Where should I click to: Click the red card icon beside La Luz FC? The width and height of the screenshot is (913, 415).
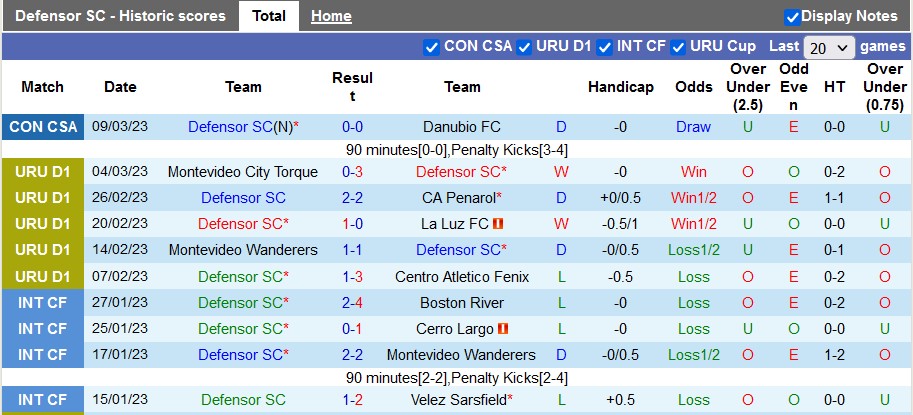498,224
